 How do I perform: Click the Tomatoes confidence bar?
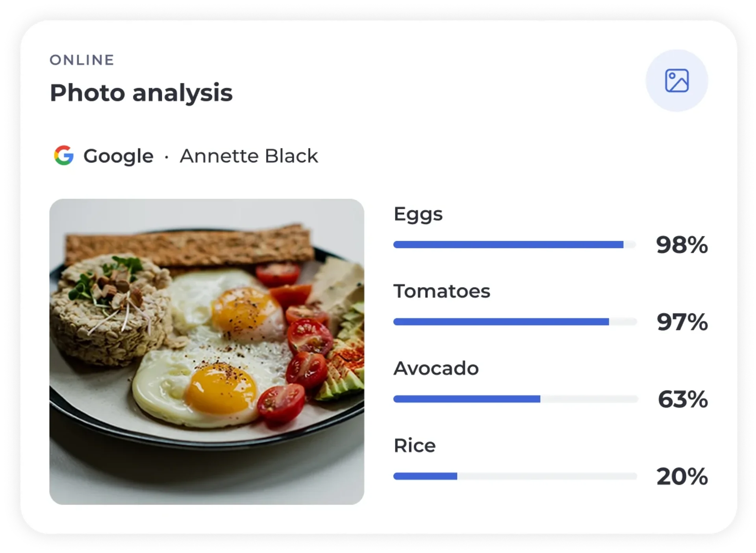click(x=515, y=322)
